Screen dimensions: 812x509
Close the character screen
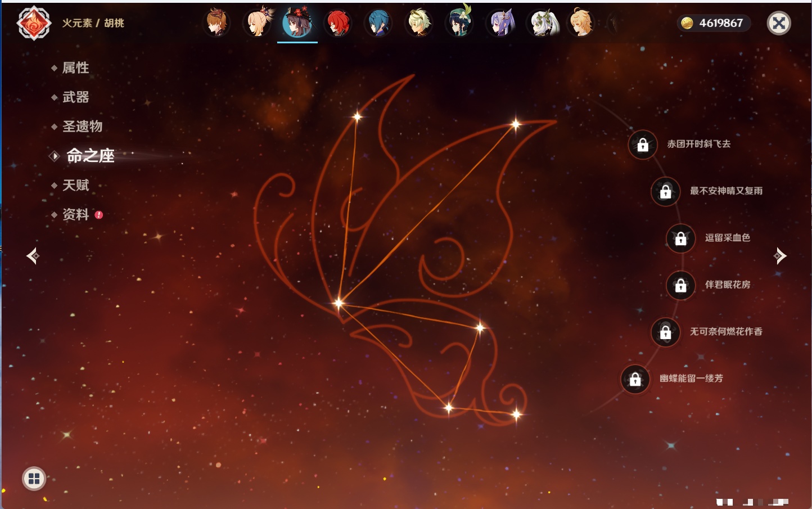[x=779, y=23]
